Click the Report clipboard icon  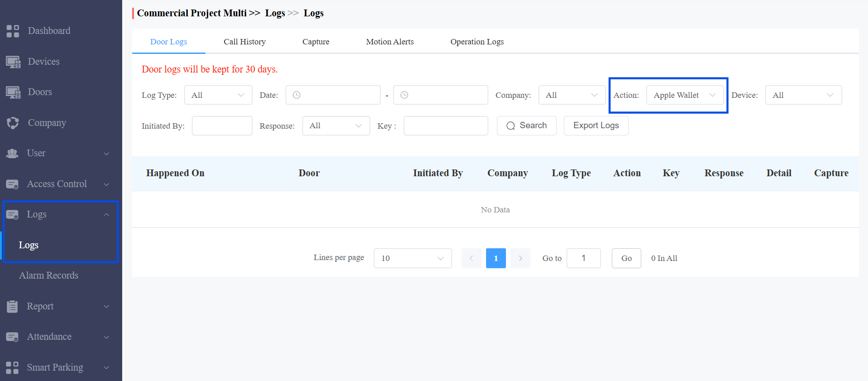click(12, 306)
